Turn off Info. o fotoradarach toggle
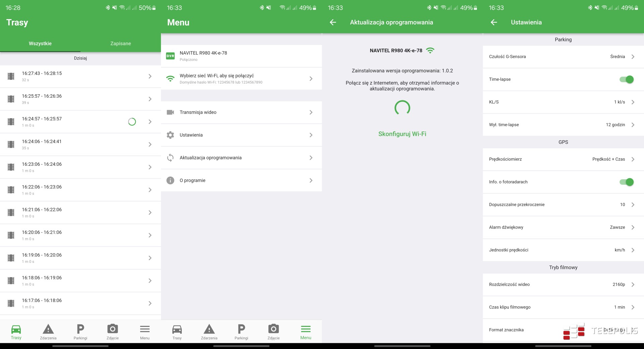The image size is (644, 349). (x=626, y=182)
